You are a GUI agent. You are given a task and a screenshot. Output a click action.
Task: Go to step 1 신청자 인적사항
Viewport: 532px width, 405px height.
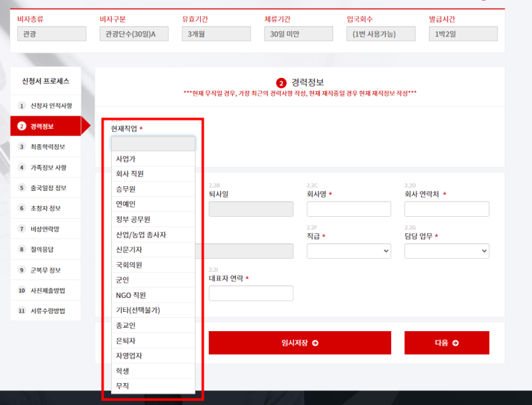[45, 106]
